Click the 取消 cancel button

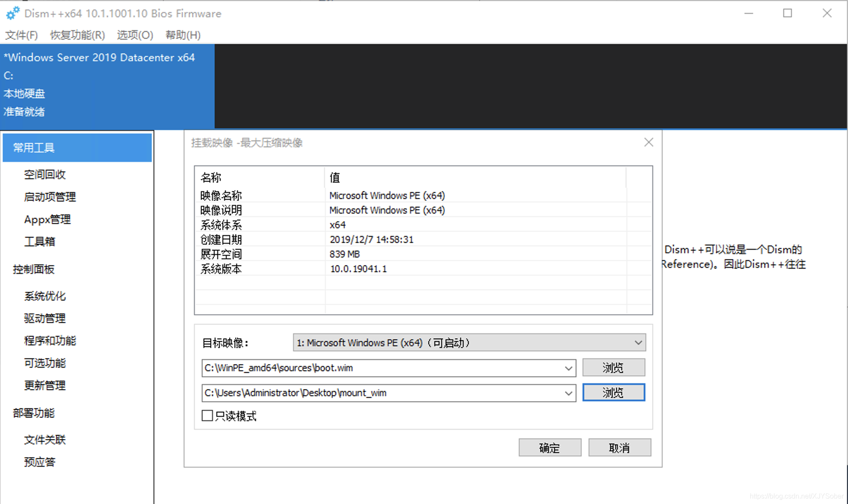619,448
